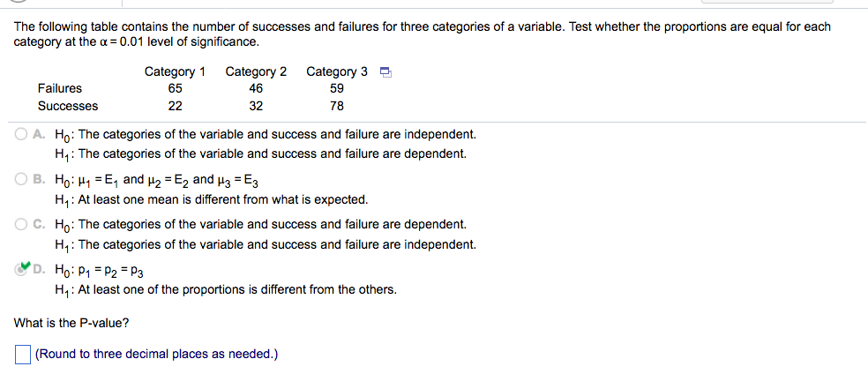The image size is (868, 374).
Task: Click the Category 1 column header
Action: (175, 72)
